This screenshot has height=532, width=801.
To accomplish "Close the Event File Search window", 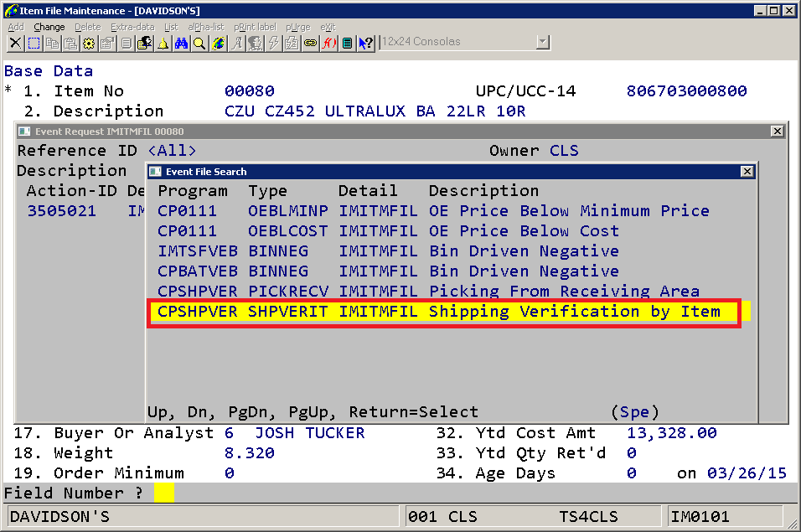I will (747, 172).
